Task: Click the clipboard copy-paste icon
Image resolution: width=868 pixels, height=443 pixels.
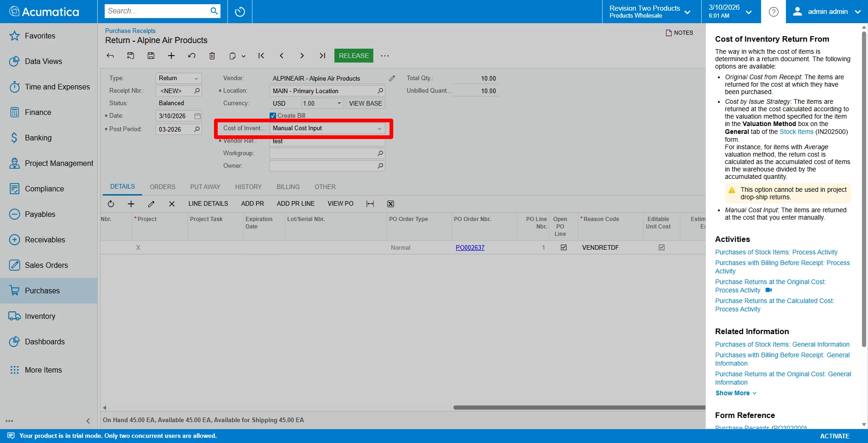Action: (233, 56)
